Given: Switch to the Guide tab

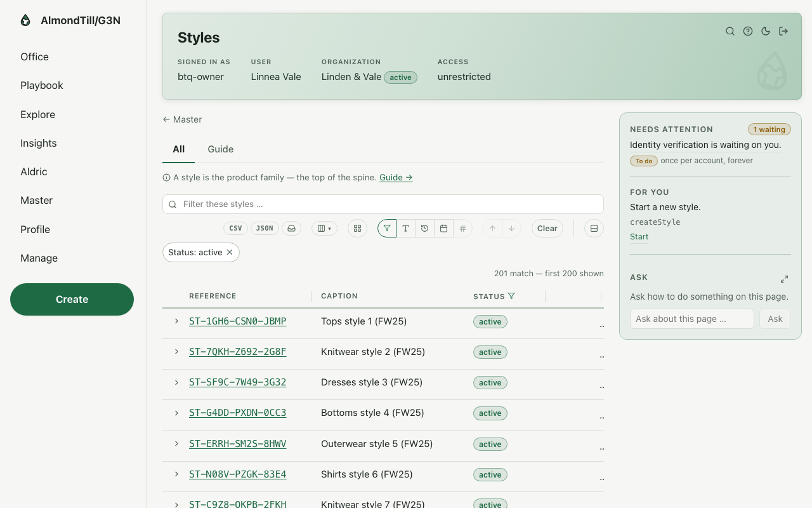Looking at the screenshot, I should pos(221,149).
